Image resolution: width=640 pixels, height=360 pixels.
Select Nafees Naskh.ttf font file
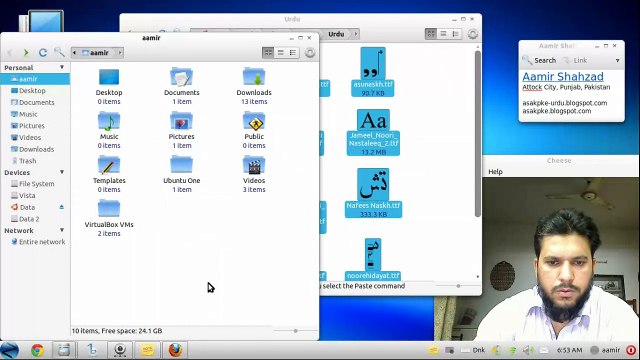point(373,193)
